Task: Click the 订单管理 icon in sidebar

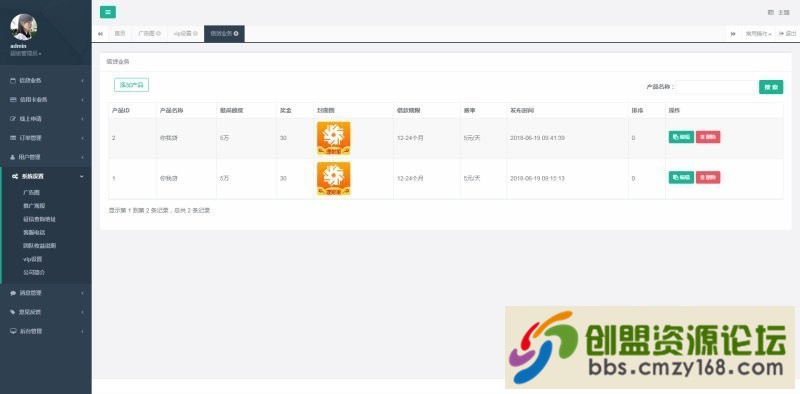Action: click(x=13, y=138)
